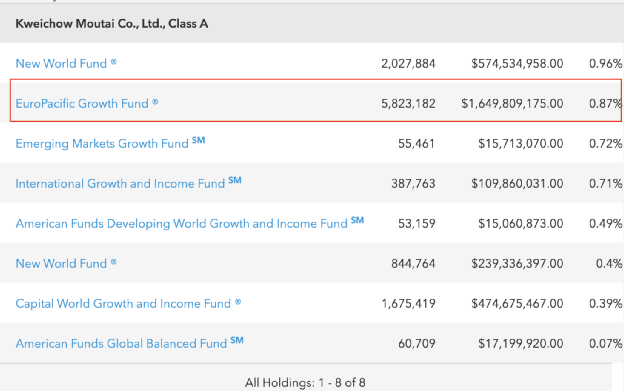Screen dimensions: 624x391
Task: Select the 53,159 shares cell
Action: 417,223
